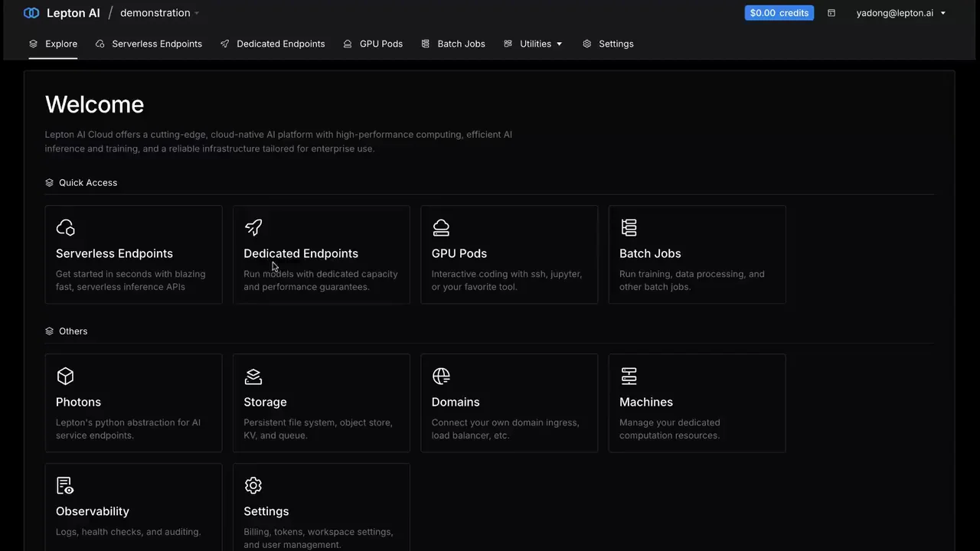Select the GPU Pods nav tab
The height and width of the screenshot is (551, 980).
tap(373, 44)
